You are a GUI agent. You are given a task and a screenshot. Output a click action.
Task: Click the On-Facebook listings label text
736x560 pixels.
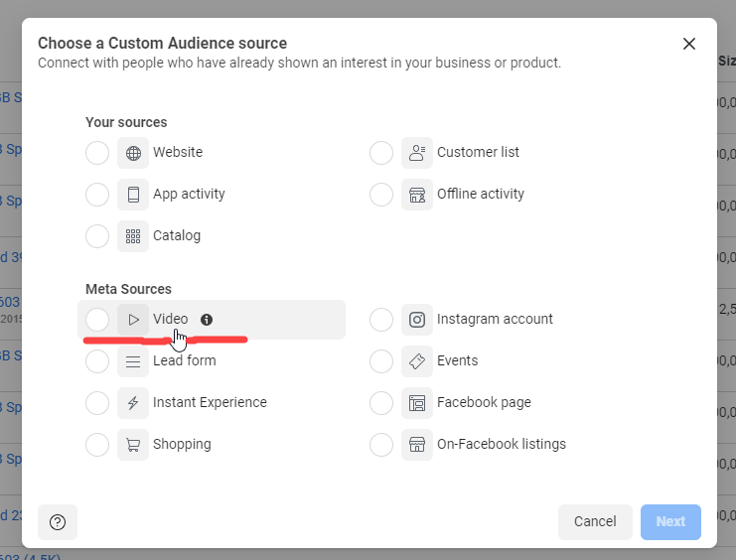[502, 444]
